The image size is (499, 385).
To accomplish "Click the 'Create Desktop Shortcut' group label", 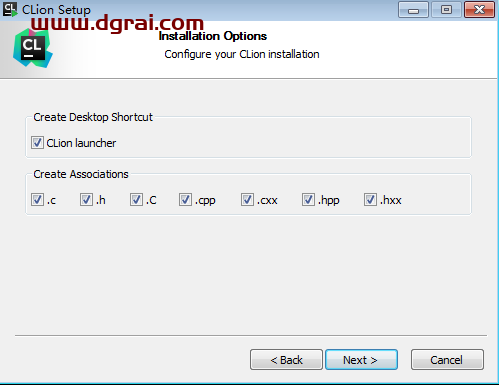I will pyautogui.click(x=93, y=117).
